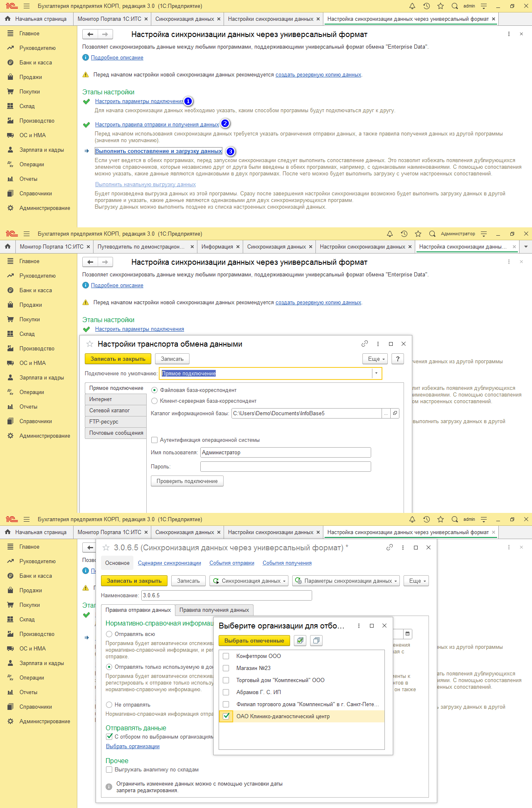532x808 pixels.
Task: Check all organizations icon in selection dialog
Action: 300,641
